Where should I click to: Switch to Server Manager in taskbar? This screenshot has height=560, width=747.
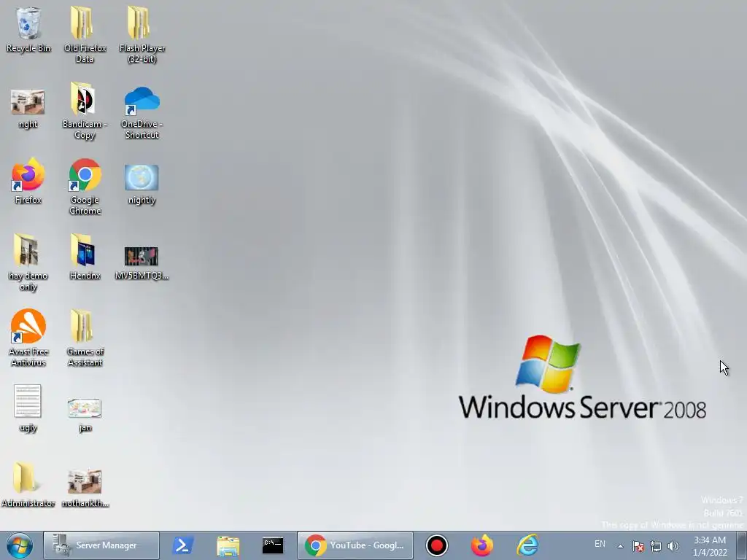tap(101, 545)
